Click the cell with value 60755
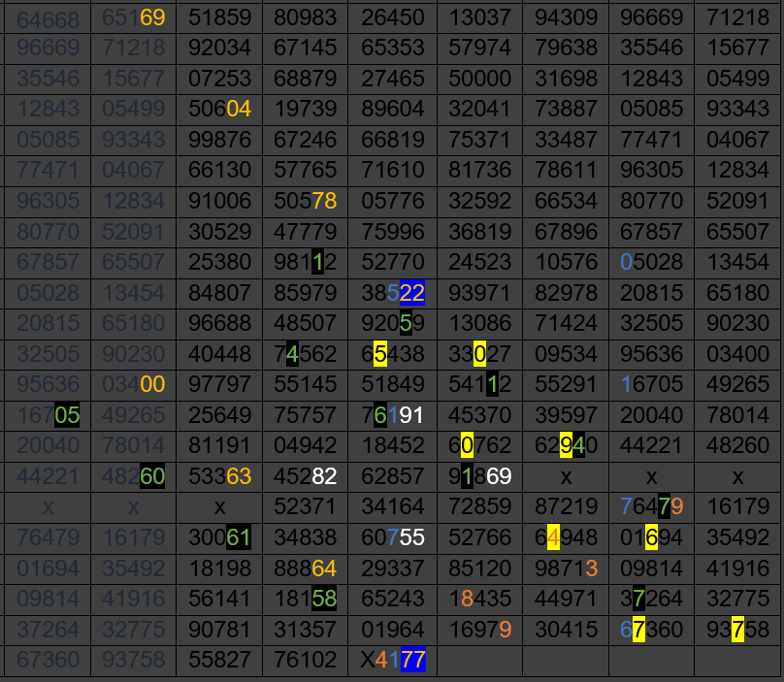The width and height of the screenshot is (784, 682). tap(392, 538)
